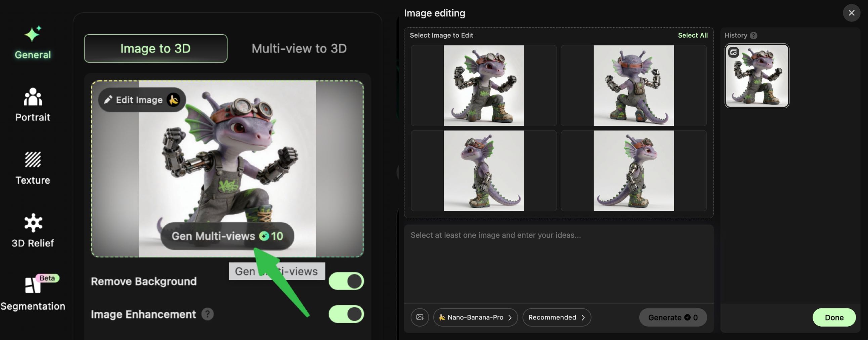Open the 3D Relief tool
The image size is (868, 340).
pos(32,223)
